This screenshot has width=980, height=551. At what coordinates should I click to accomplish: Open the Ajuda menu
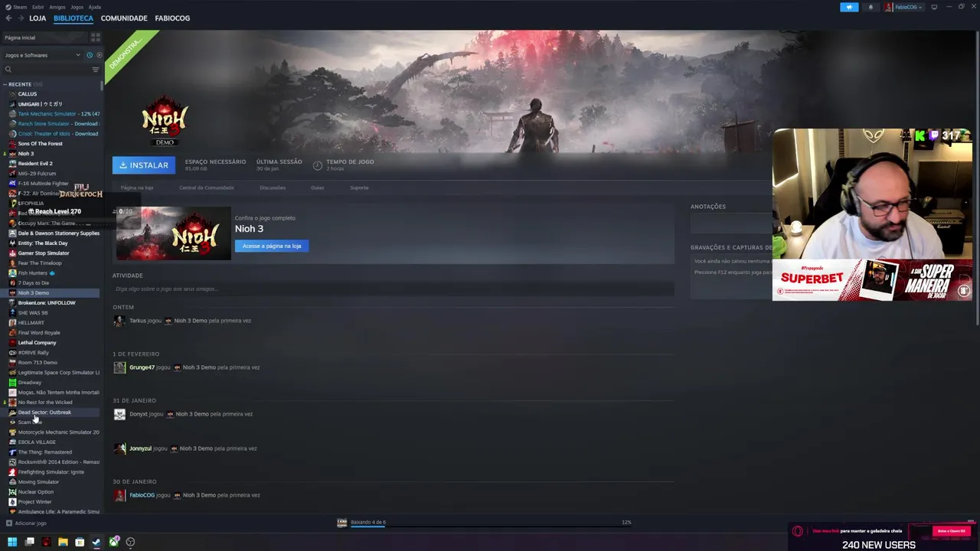point(95,7)
